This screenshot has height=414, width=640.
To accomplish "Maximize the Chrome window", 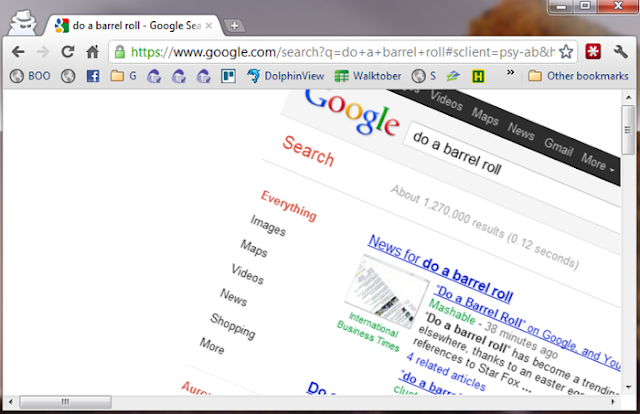I will tap(585, 6).
